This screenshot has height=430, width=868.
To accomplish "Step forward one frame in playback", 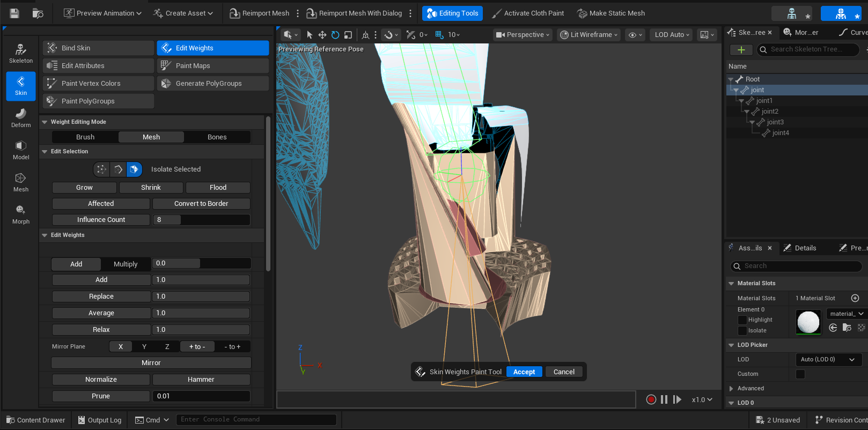I will click(x=677, y=399).
